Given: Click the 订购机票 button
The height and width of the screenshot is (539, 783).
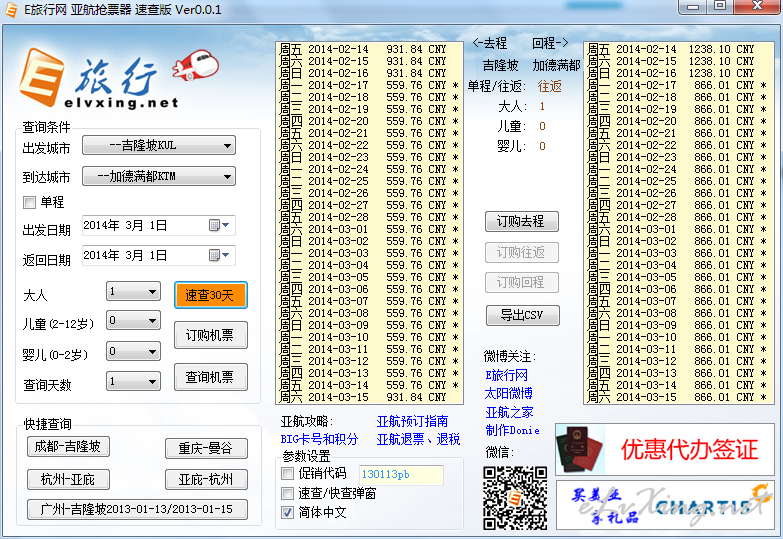Looking at the screenshot, I should [x=211, y=335].
